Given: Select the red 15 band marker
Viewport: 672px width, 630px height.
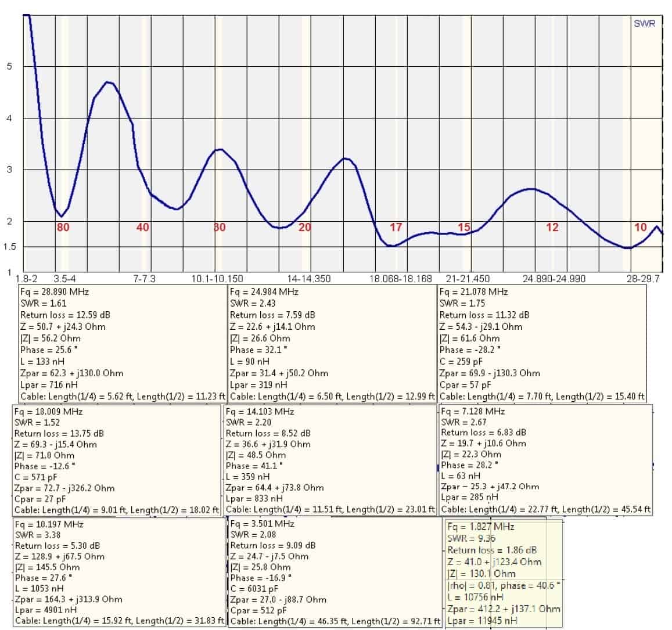Looking at the screenshot, I should 463,227.
